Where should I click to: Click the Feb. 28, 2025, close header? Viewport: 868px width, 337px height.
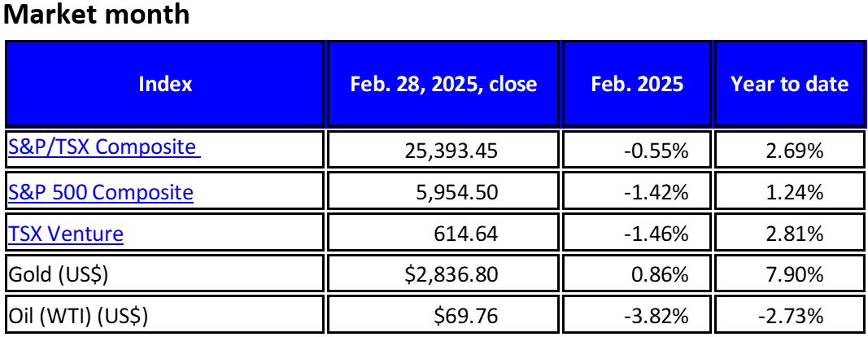click(443, 84)
